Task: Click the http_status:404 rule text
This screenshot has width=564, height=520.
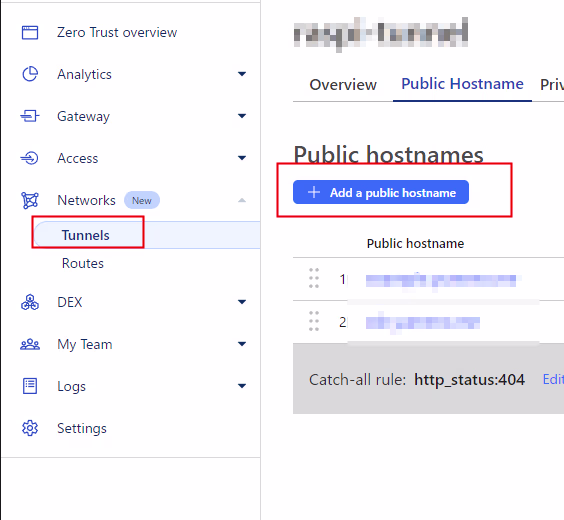Action: [469, 380]
